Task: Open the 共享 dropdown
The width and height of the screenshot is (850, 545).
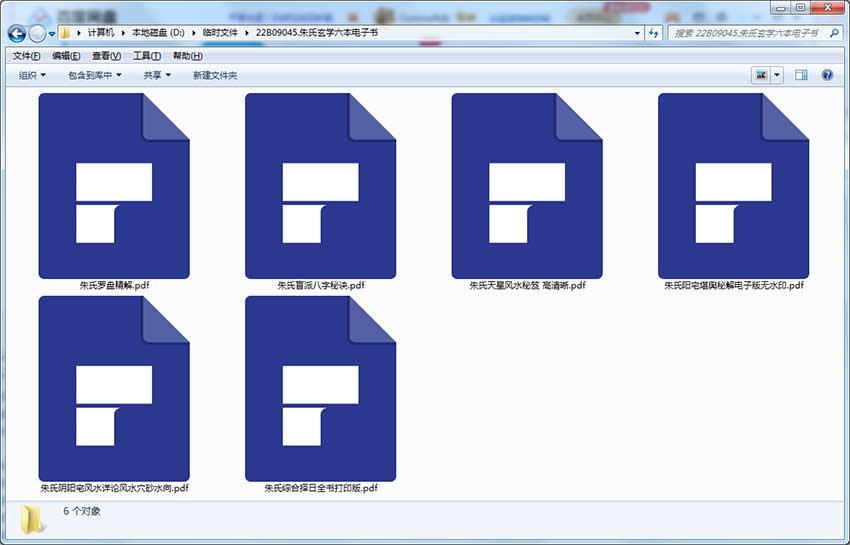Action: click(x=157, y=75)
